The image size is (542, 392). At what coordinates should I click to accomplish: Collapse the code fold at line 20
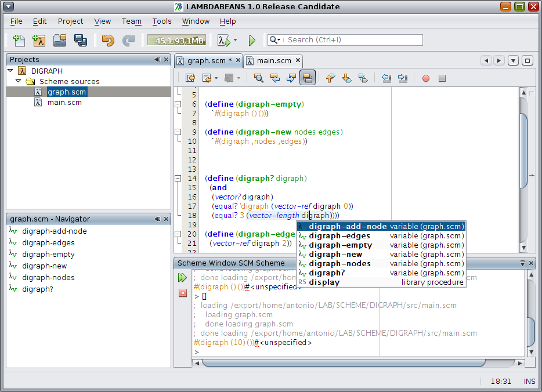178,234
